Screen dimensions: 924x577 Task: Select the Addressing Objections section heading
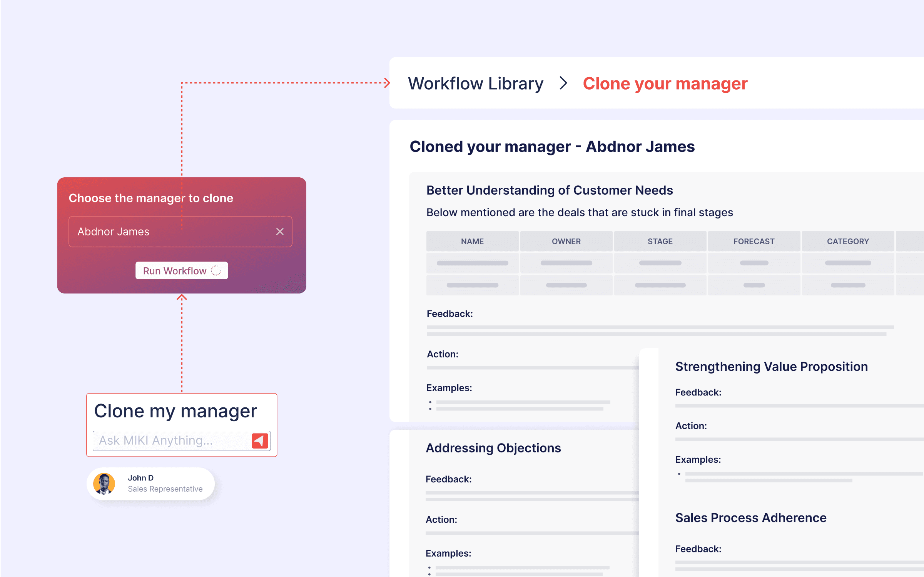point(493,448)
